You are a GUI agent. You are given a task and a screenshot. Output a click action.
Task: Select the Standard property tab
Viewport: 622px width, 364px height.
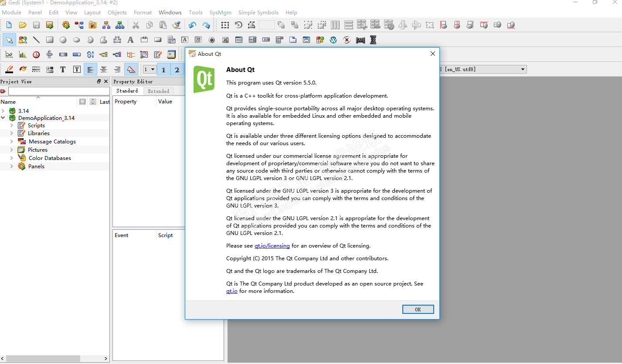coord(127,91)
